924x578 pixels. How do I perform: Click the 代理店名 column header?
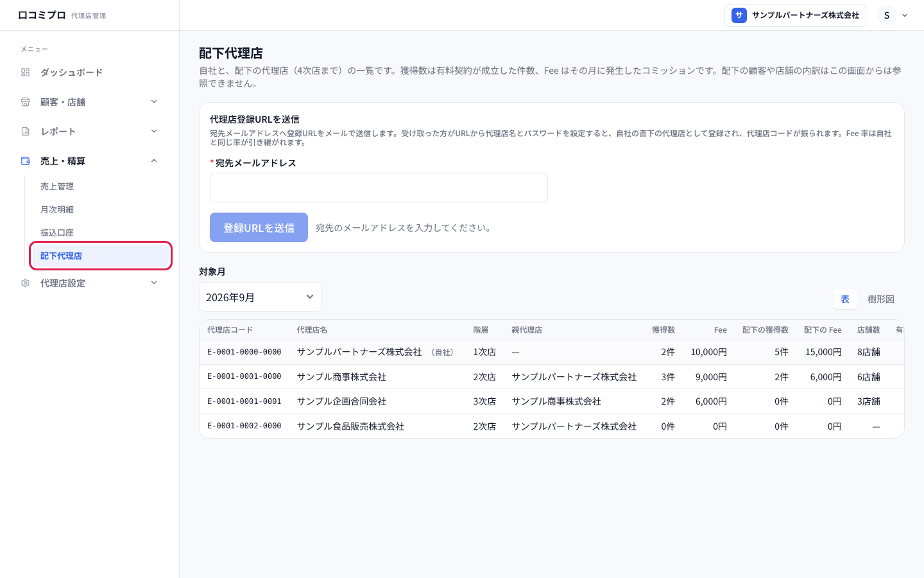[x=312, y=330]
